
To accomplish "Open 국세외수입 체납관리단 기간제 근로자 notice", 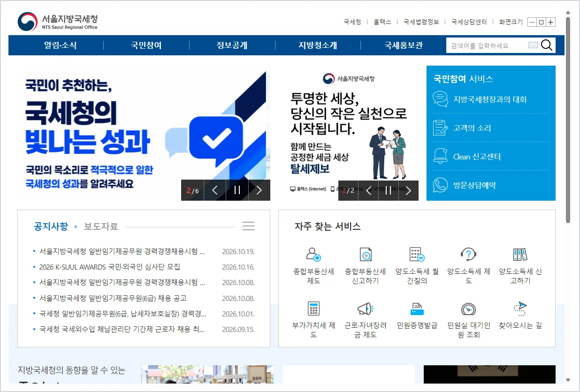I will pyautogui.click(x=122, y=329).
